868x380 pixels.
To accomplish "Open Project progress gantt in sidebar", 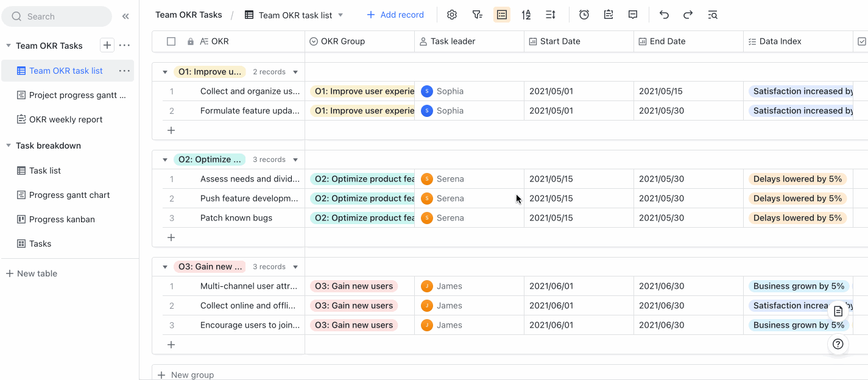I will click(x=77, y=95).
